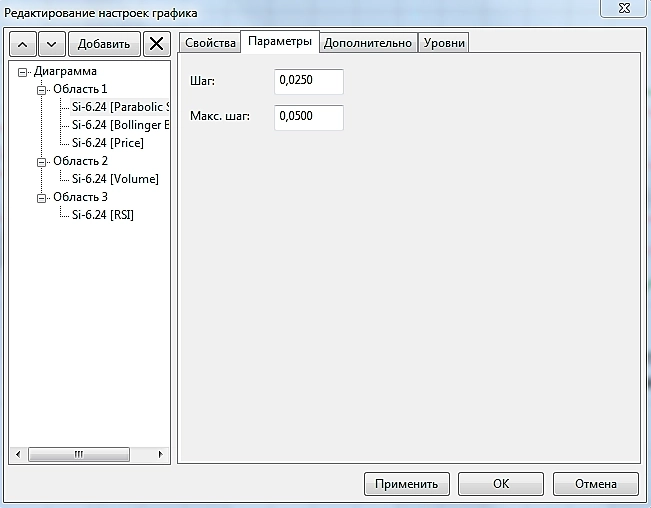Screen dimensions: 651x508
Task: Select Si-6.24 [Parabolic S… item in tree
Action: coord(120,107)
